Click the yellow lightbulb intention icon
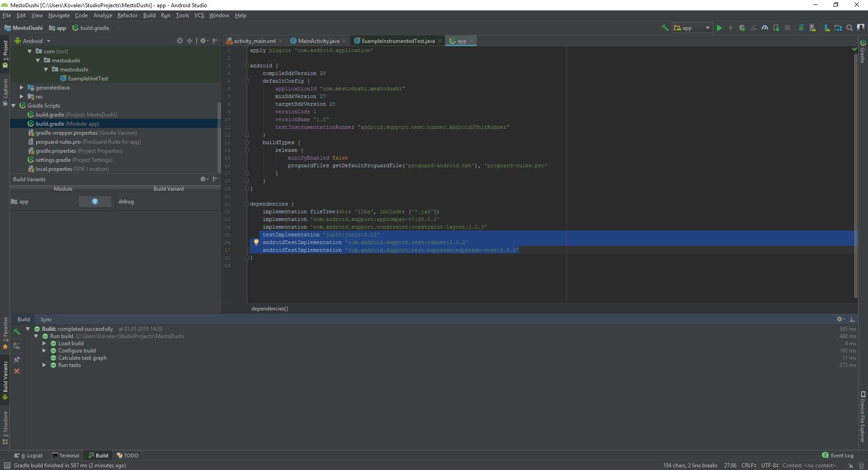The image size is (868, 470). point(256,242)
